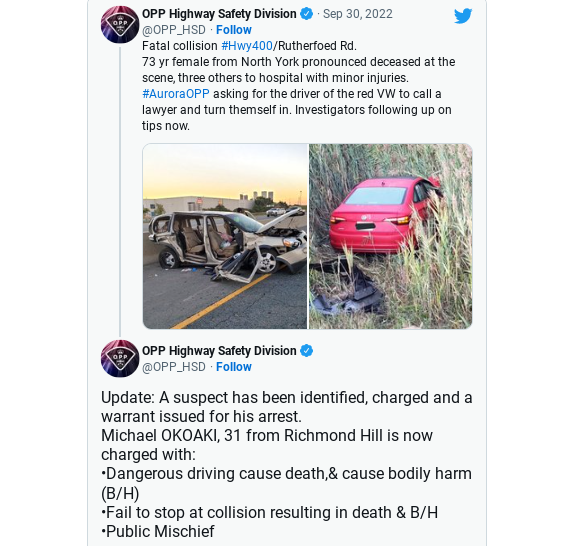Open the #Hwy400 hashtag
Viewport: 588px width, 546px height.
[x=247, y=46]
